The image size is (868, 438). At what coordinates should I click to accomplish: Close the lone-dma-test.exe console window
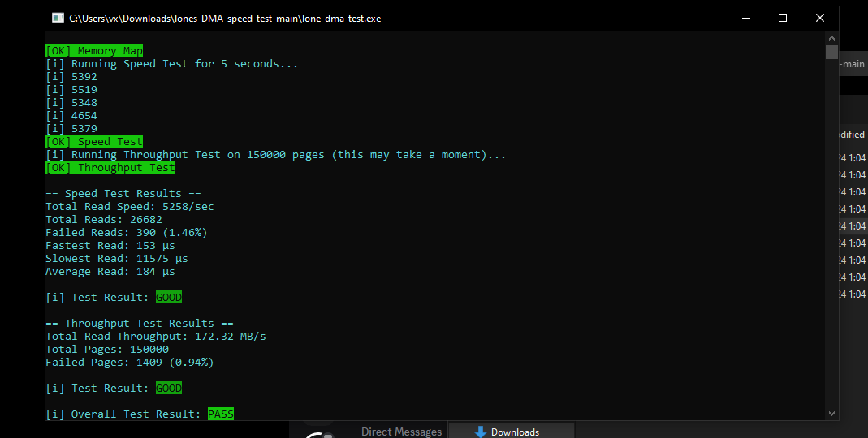[820, 18]
